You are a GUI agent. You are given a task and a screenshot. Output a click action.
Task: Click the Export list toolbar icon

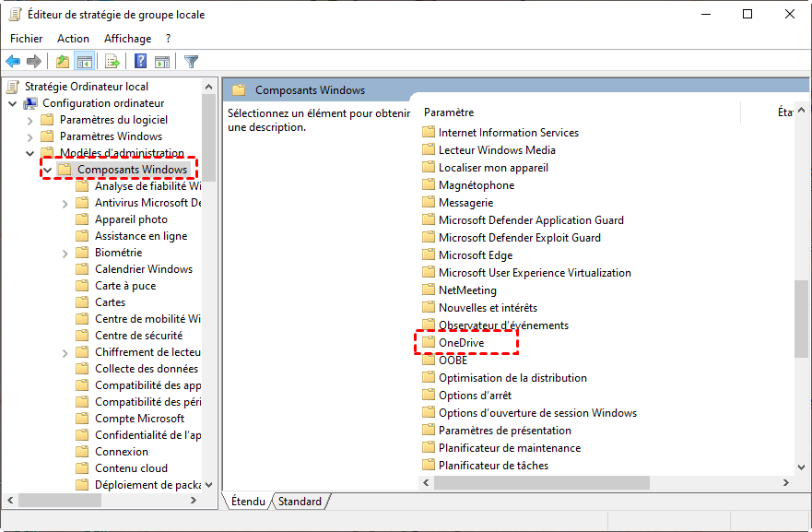[x=112, y=62]
